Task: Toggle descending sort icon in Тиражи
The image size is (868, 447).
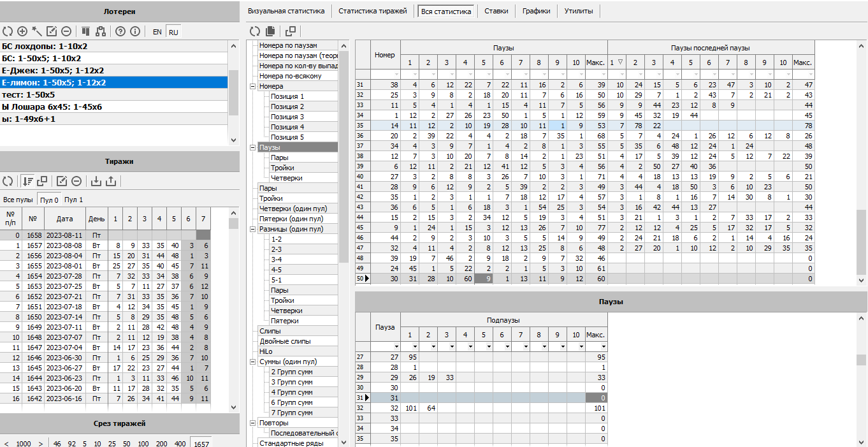Action: tap(27, 181)
